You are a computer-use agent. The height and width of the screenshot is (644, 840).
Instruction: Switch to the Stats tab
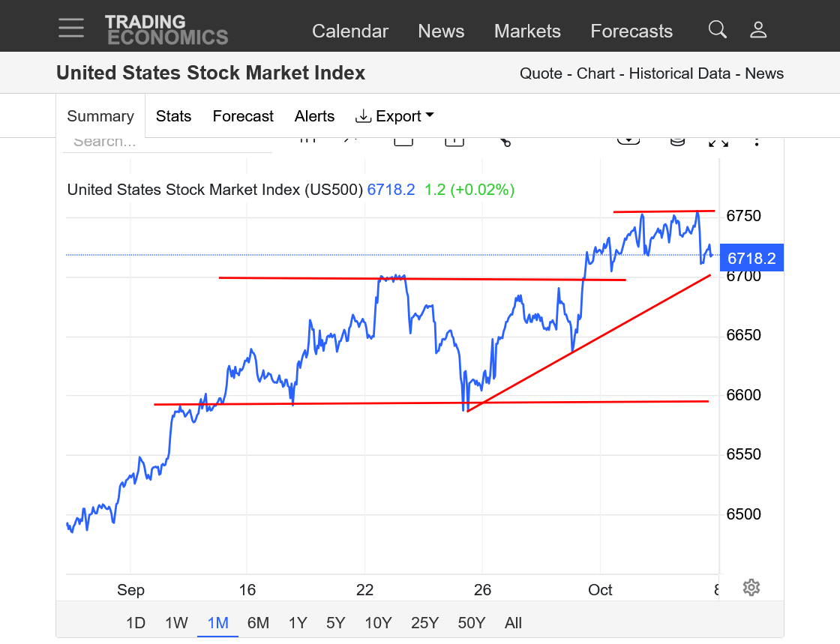pos(173,116)
